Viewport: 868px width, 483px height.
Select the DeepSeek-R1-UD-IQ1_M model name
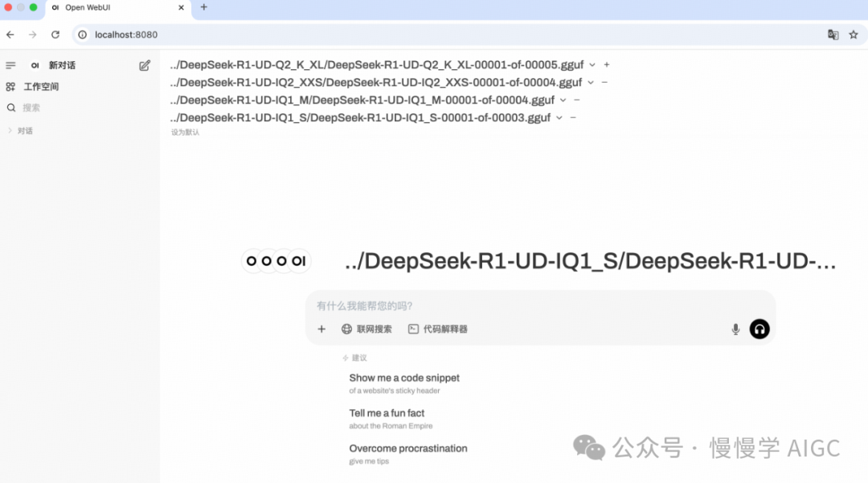coord(362,100)
